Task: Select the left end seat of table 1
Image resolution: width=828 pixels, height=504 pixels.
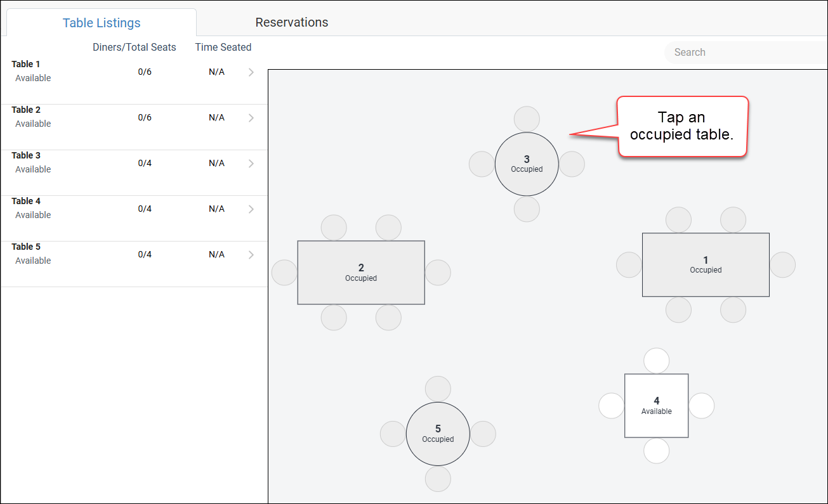Action: tap(629, 265)
